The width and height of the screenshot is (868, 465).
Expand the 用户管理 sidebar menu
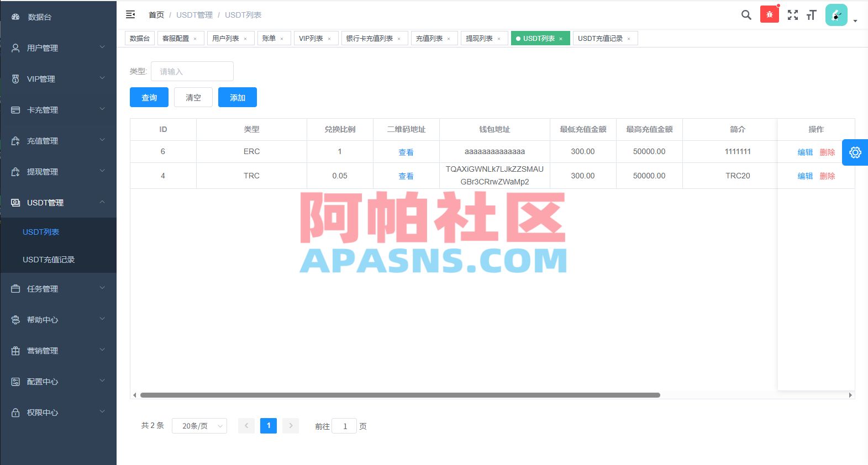click(x=59, y=48)
